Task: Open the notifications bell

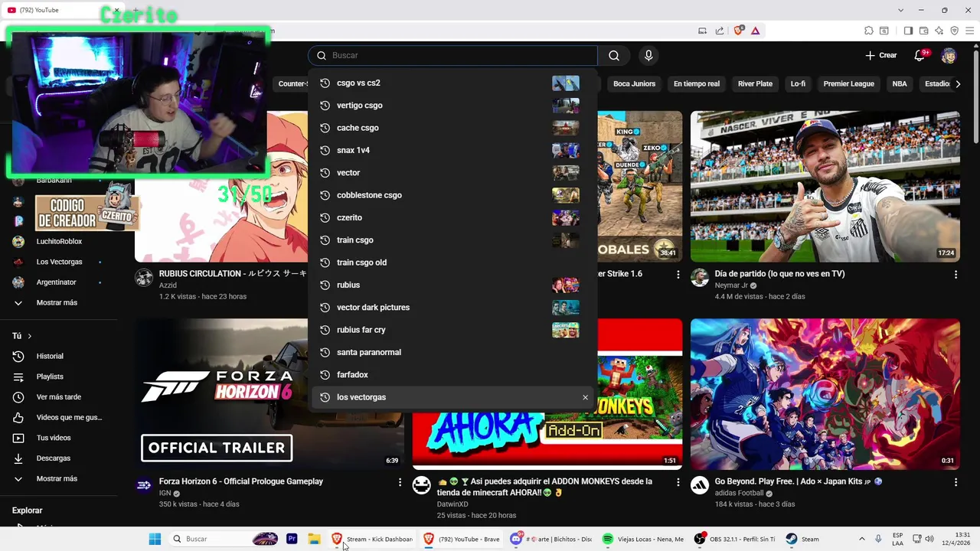Action: [x=920, y=55]
